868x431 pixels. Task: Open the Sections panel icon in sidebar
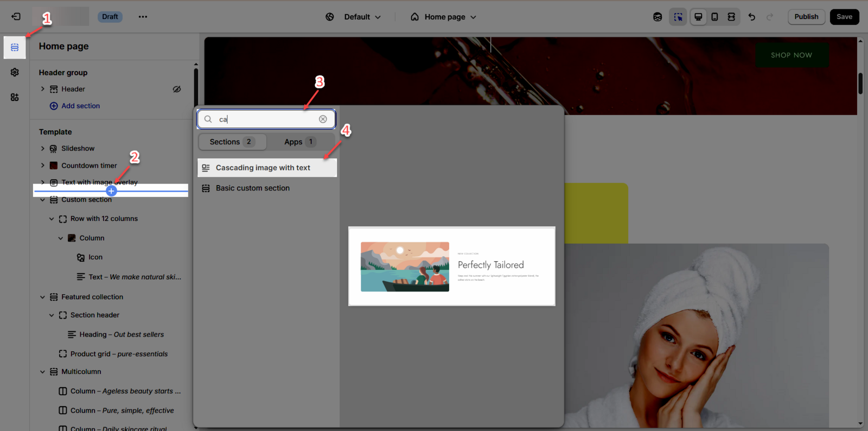[x=15, y=48]
